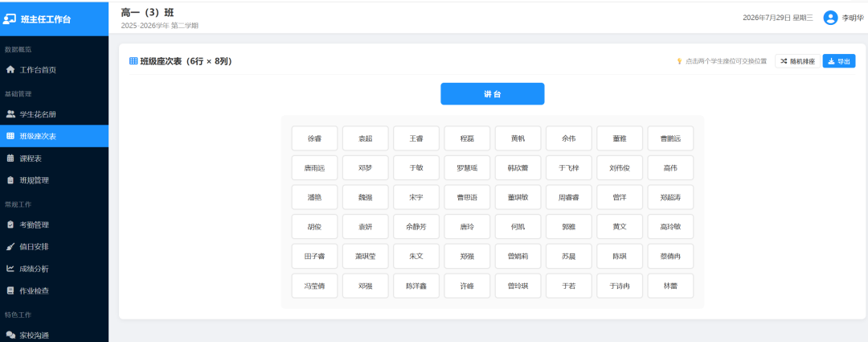This screenshot has height=342, width=868.
Task: Select seat 余静芳
Action: 416,227
